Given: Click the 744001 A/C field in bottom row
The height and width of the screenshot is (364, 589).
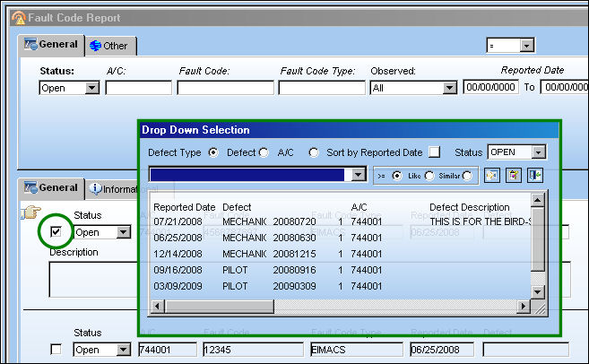Looking at the screenshot, I should pyautogui.click(x=168, y=350).
